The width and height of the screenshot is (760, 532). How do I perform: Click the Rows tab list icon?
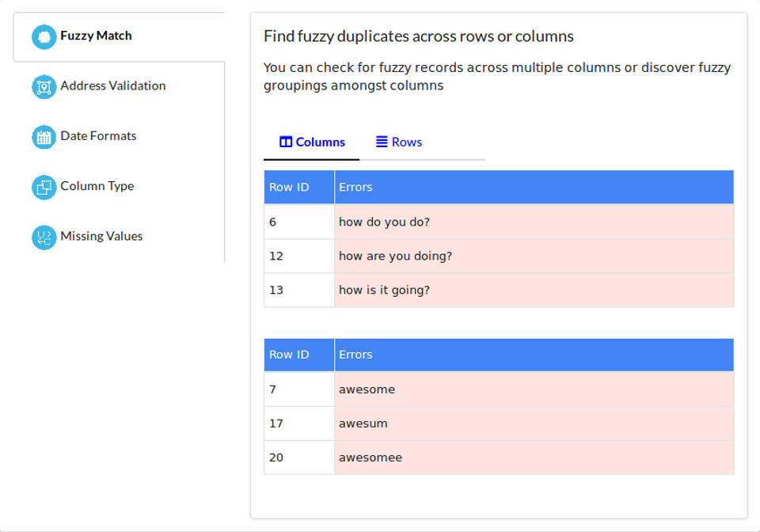pos(382,142)
